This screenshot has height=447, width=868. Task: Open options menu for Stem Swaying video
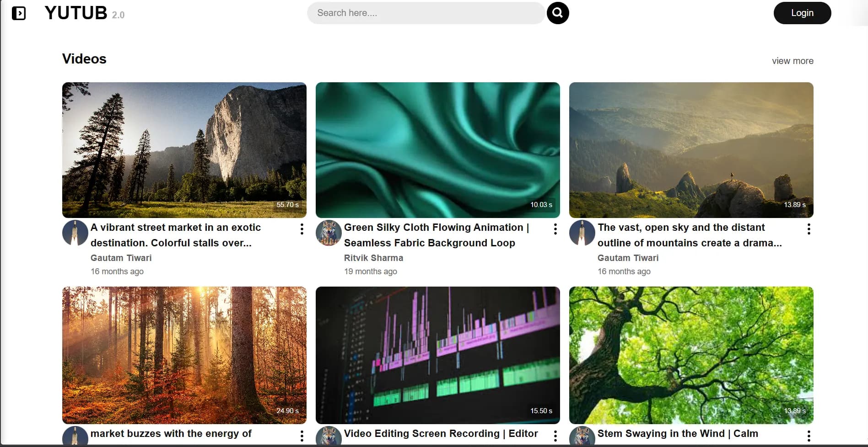click(x=809, y=436)
